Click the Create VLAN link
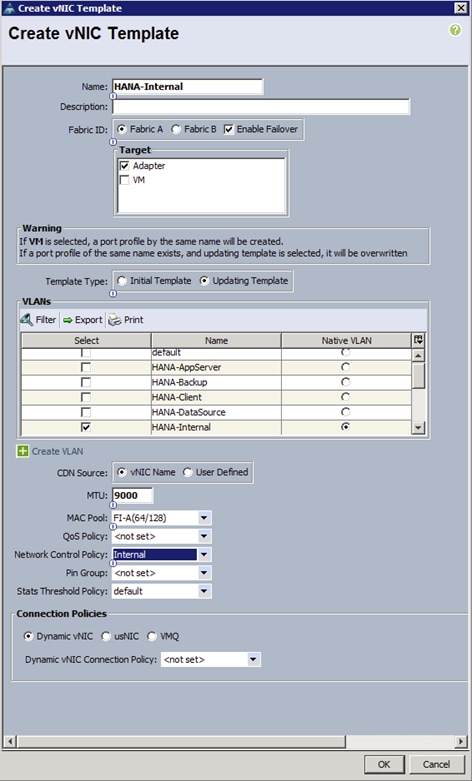Viewport: 472px width, 781px height. [x=58, y=452]
